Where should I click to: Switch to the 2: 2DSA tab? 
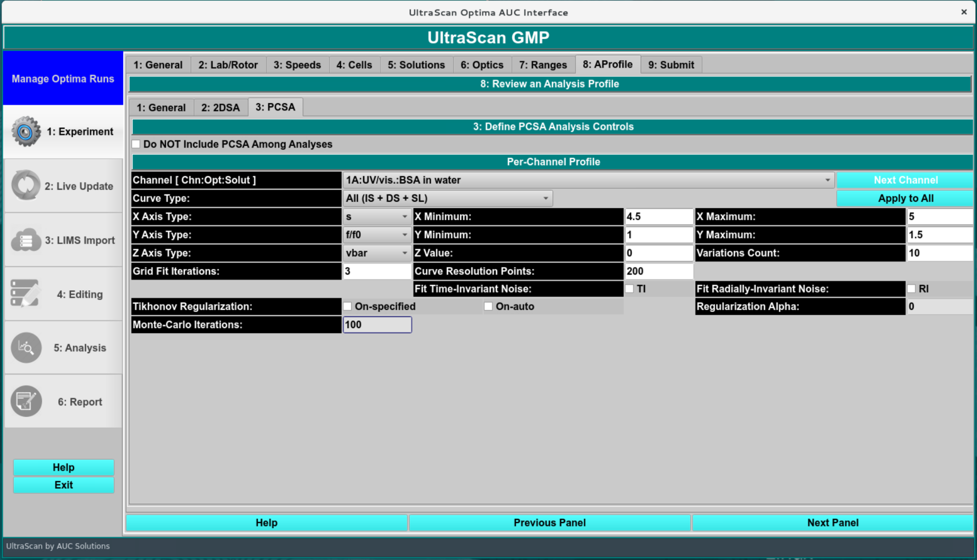click(221, 108)
